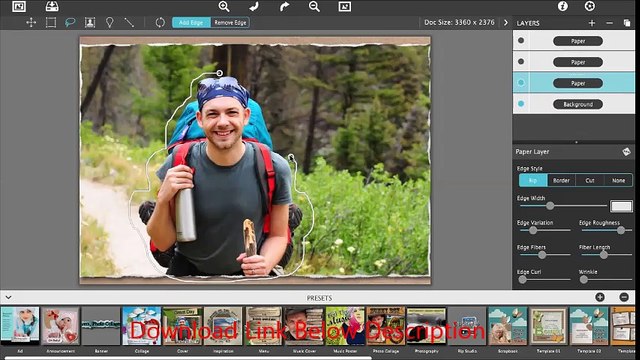The image size is (640, 360).
Task: Switch to Remove Edge mode
Action: [230, 22]
